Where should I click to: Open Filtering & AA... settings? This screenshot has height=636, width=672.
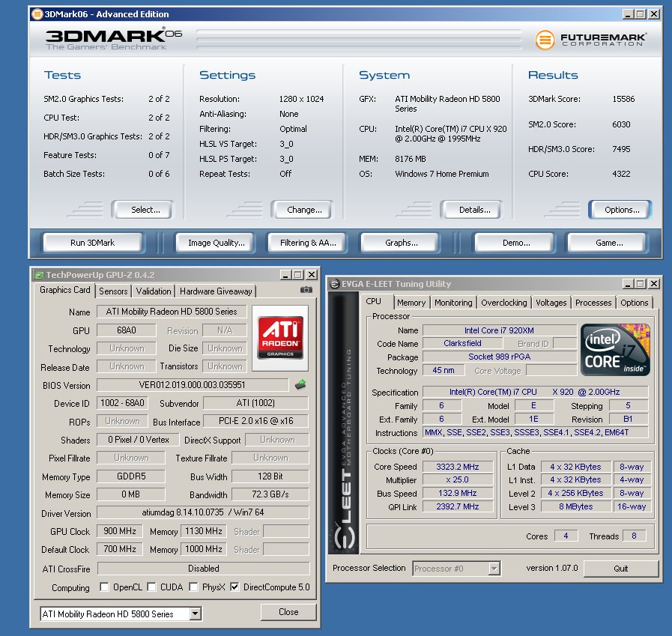[x=308, y=243]
